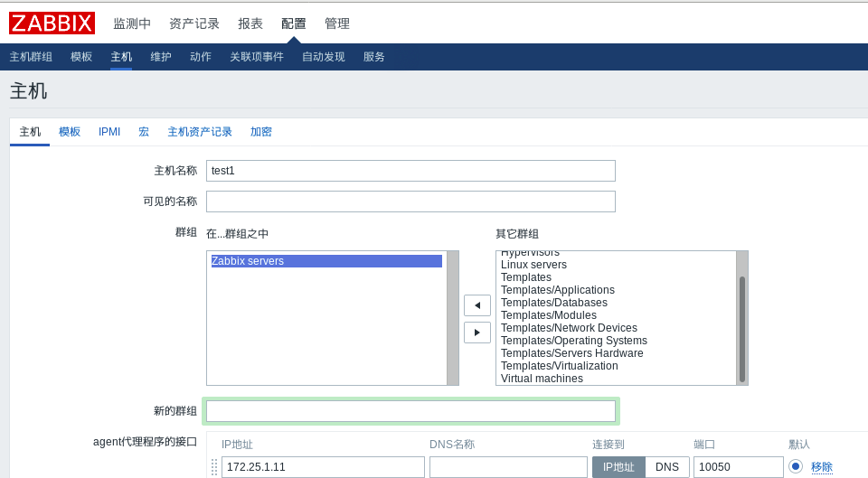Move selected group left with the arrow button
The height and width of the screenshot is (478, 868).
477,305
